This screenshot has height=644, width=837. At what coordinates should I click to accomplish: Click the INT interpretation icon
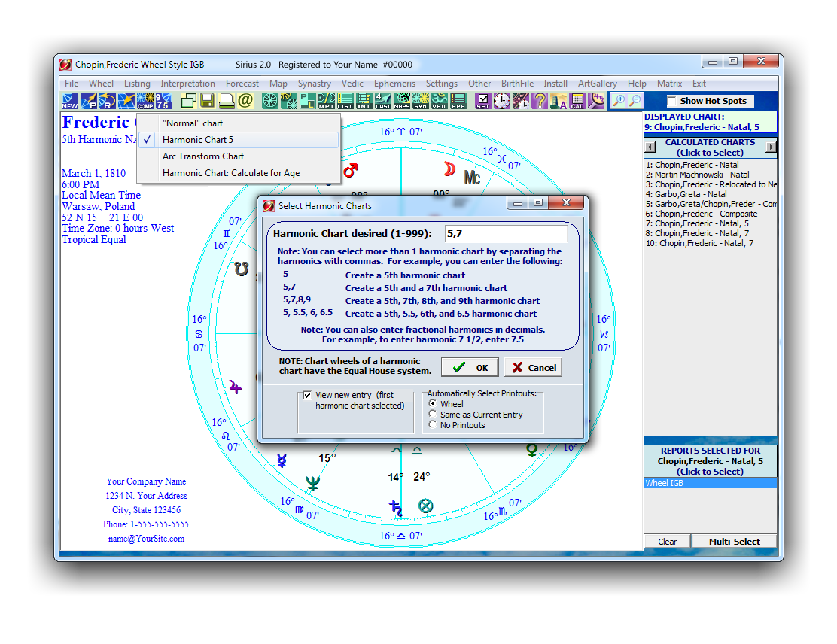tap(364, 101)
